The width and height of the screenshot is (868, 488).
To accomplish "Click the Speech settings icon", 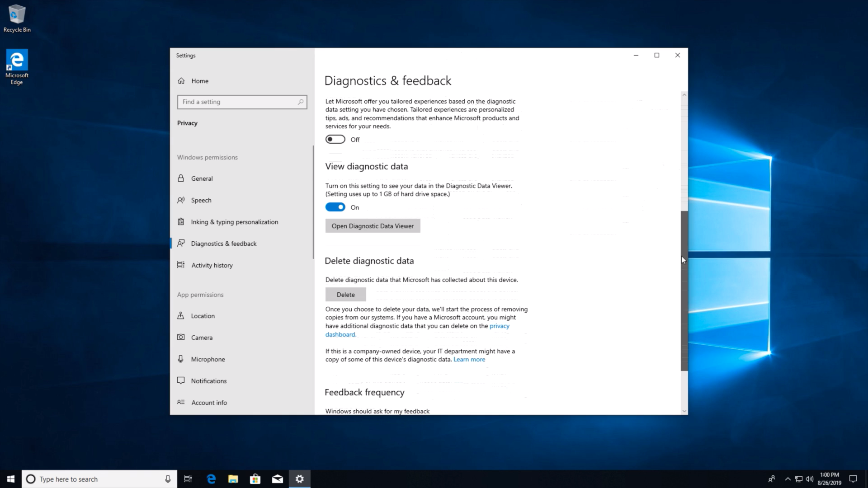I will [x=181, y=200].
